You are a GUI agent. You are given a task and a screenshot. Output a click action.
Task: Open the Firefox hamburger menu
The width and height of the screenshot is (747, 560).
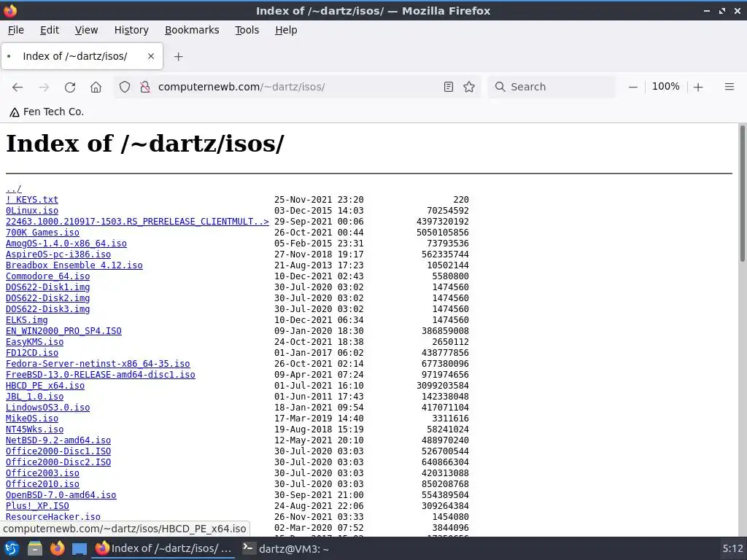pyautogui.click(x=729, y=87)
